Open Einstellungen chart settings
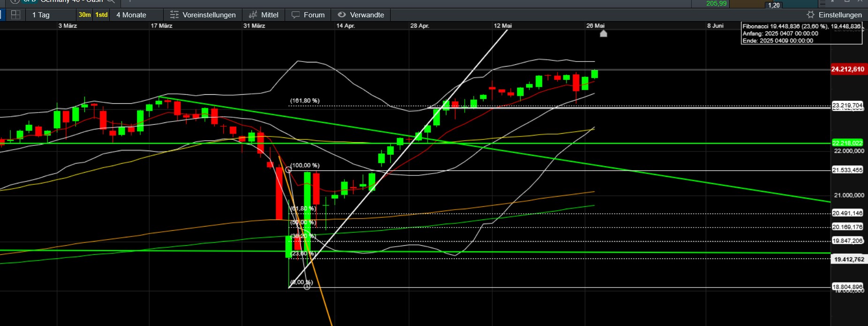 click(835, 15)
